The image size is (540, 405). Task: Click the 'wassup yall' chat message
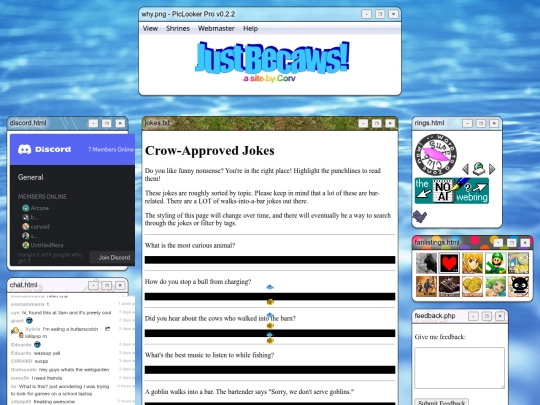pyautogui.click(x=47, y=353)
